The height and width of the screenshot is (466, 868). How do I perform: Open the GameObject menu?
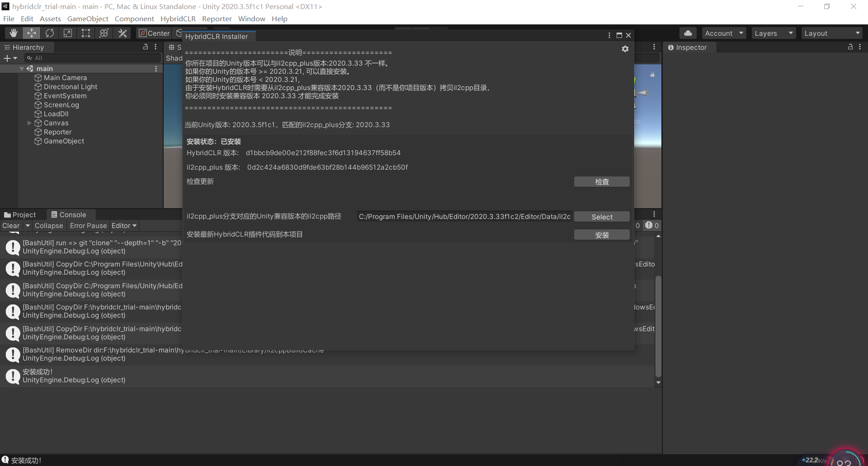pos(88,19)
